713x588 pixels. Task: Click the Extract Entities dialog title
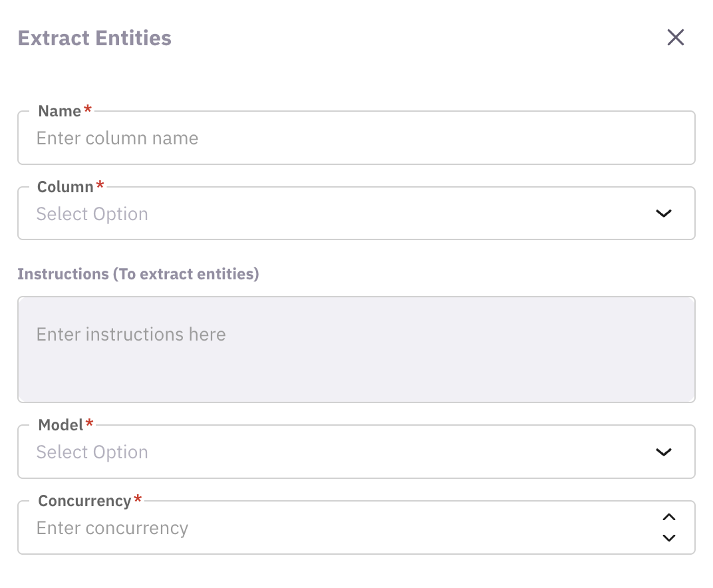pos(94,38)
